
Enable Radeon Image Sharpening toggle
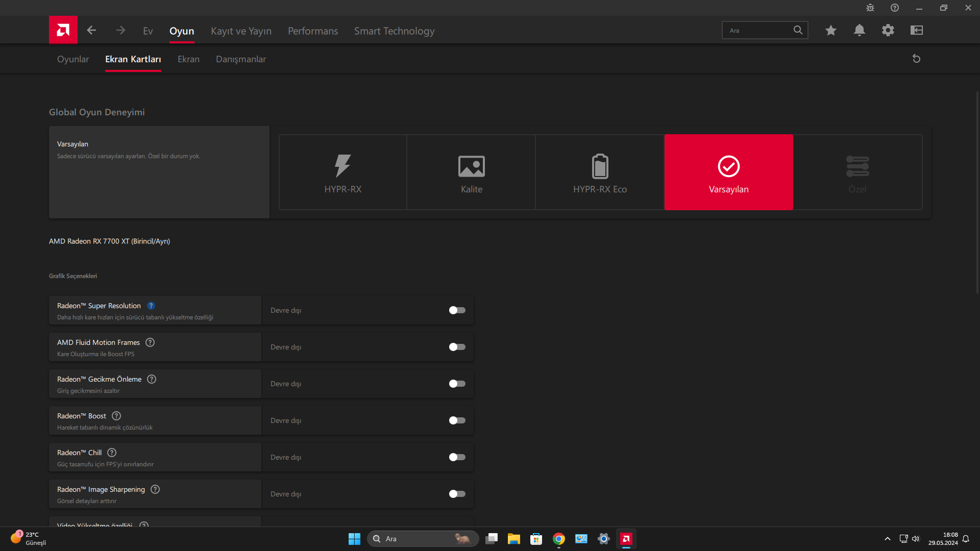(457, 494)
